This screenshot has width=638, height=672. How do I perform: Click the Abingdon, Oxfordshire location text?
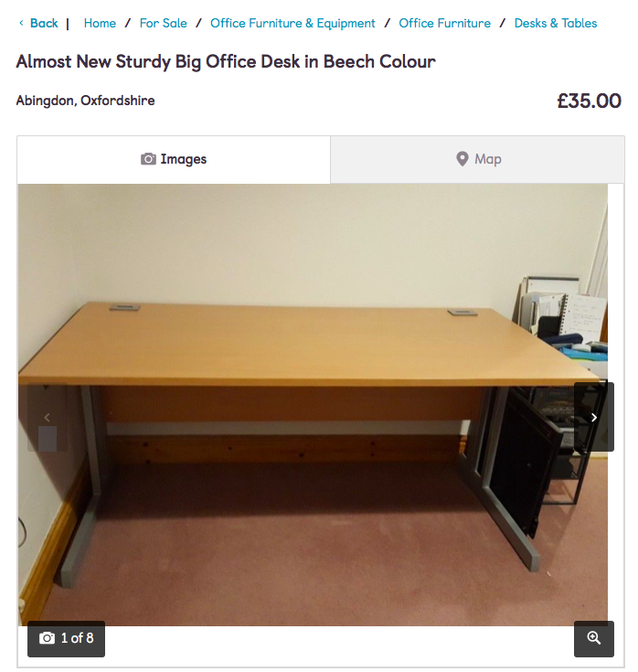pos(86,101)
